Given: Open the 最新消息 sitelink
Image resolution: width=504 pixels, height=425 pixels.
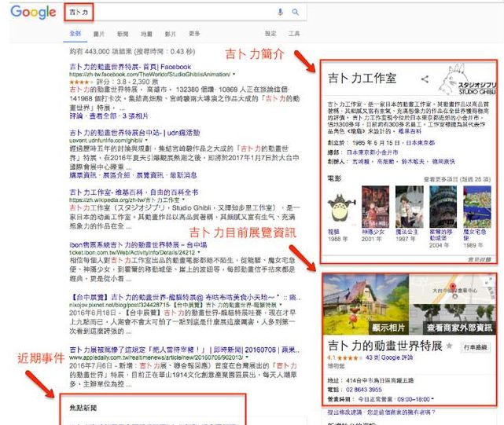Looking at the screenshot, I should [x=183, y=175].
